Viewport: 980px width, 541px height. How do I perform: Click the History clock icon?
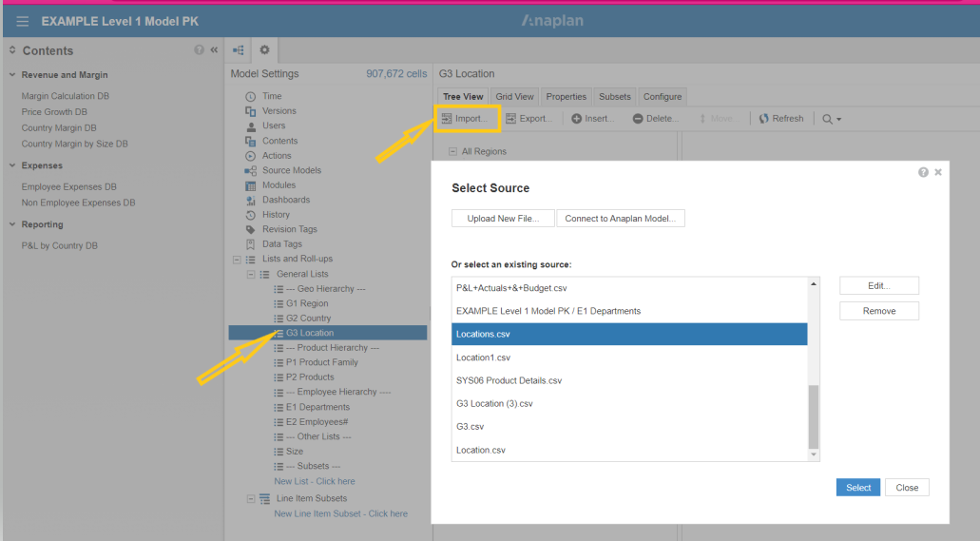pos(251,215)
